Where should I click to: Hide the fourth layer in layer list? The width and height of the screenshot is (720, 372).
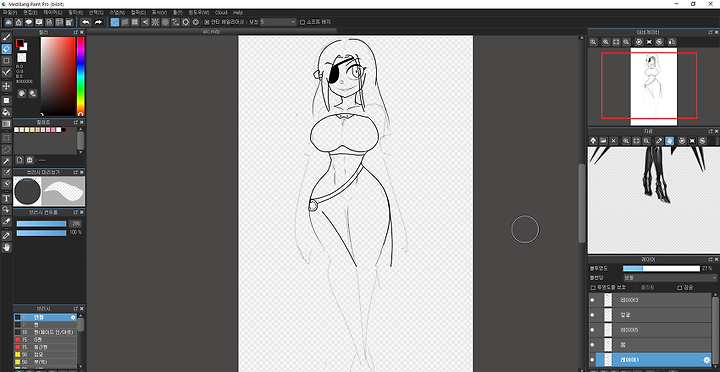592,344
